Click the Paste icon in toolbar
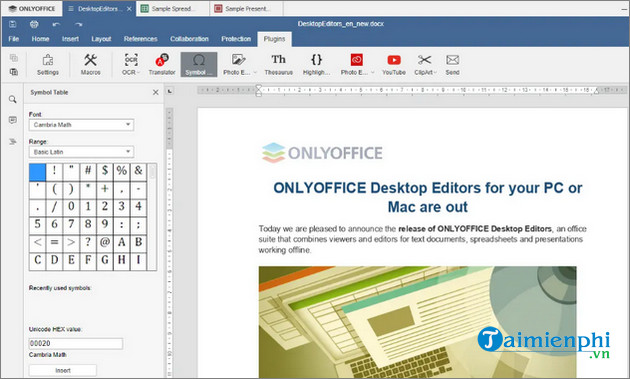The image size is (630, 379). pyautogui.click(x=14, y=72)
